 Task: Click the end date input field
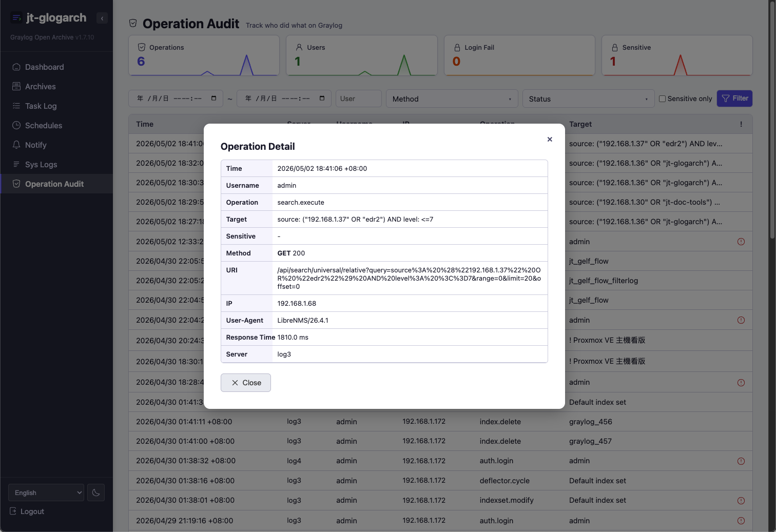[284, 98]
